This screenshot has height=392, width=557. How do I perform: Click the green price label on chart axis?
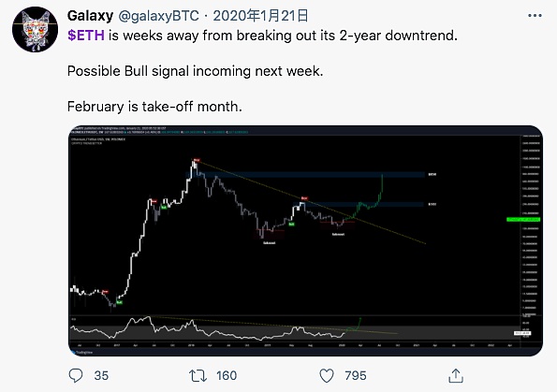click(523, 220)
